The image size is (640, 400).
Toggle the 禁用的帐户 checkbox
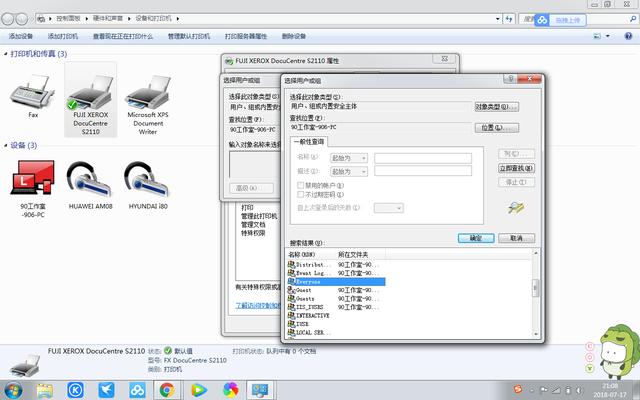pos(300,185)
